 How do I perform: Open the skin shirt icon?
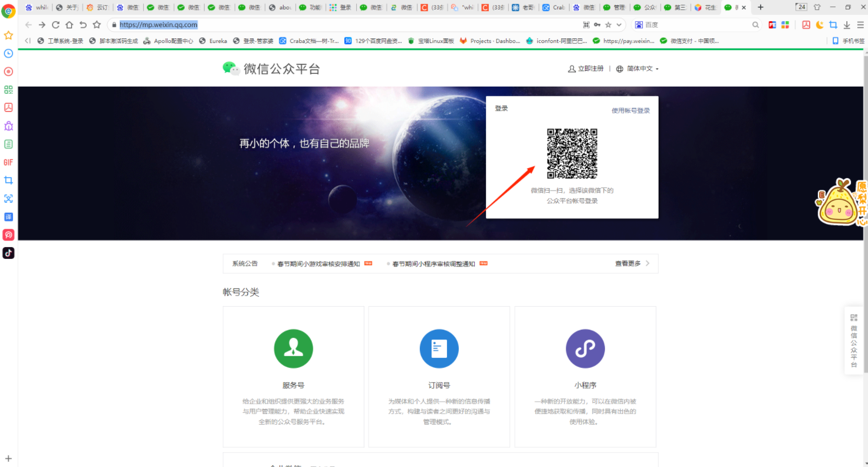coord(817,7)
